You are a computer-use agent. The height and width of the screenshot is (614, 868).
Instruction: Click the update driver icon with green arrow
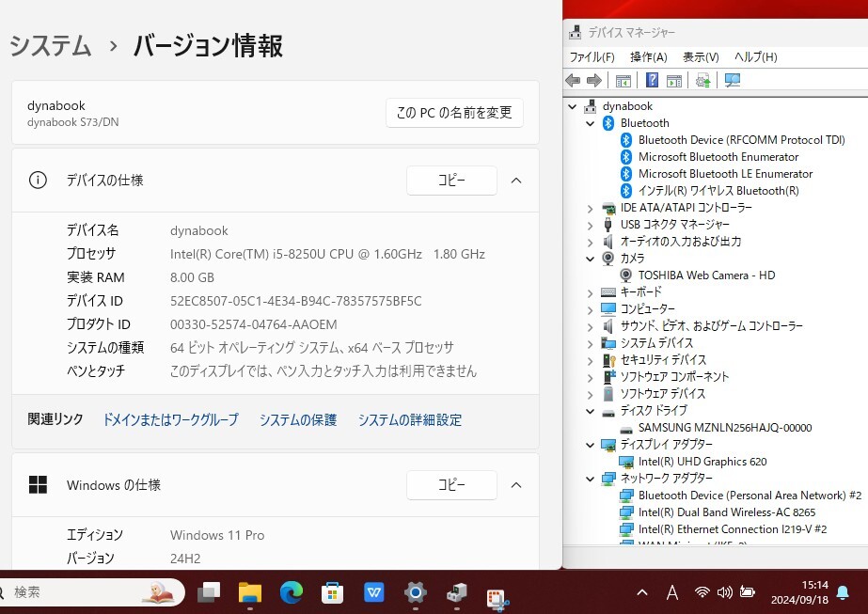tap(703, 81)
